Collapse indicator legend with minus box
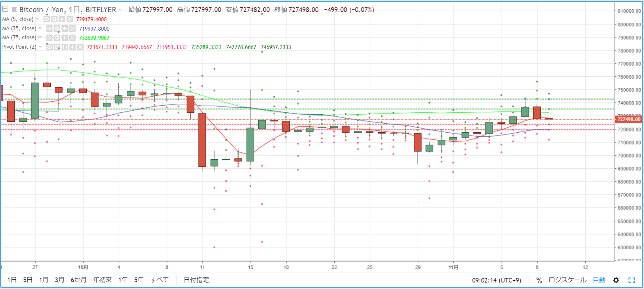 5,9
